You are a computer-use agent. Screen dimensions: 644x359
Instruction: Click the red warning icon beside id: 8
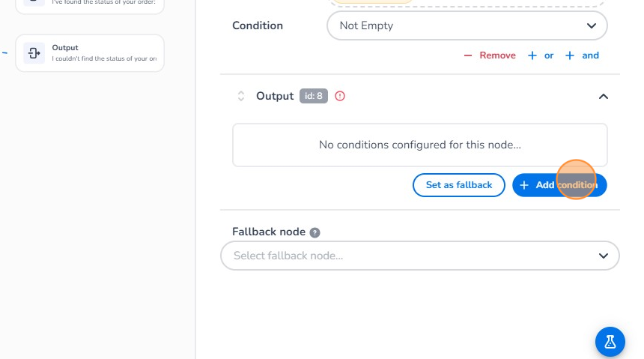pyautogui.click(x=340, y=96)
